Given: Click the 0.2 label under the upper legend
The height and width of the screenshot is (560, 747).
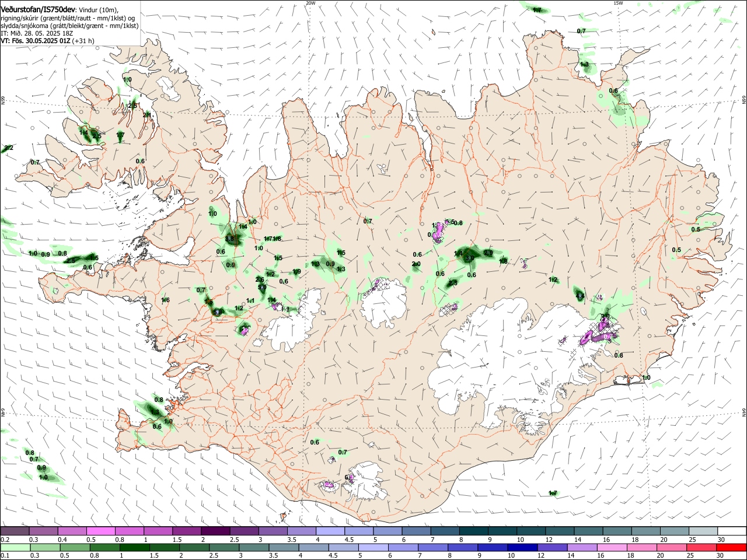Looking at the screenshot, I should (4, 540).
